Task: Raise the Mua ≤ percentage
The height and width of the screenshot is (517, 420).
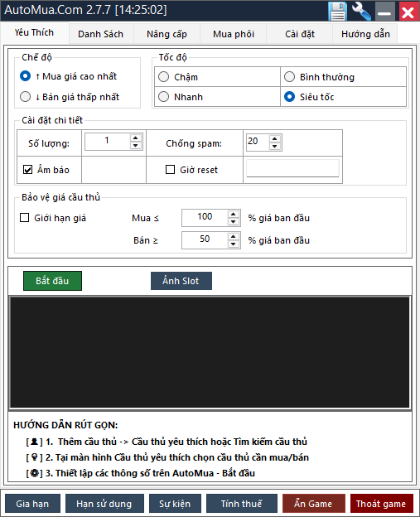Action: point(234,214)
